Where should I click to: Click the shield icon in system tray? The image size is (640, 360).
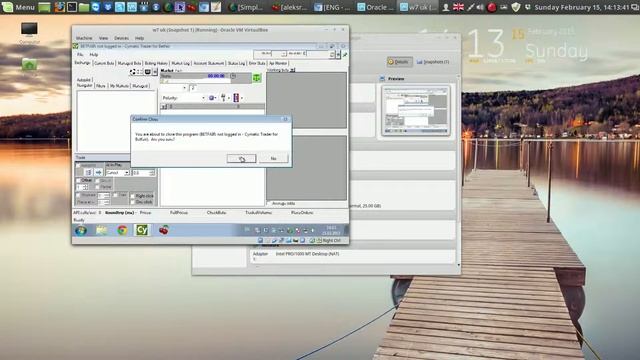516,7
